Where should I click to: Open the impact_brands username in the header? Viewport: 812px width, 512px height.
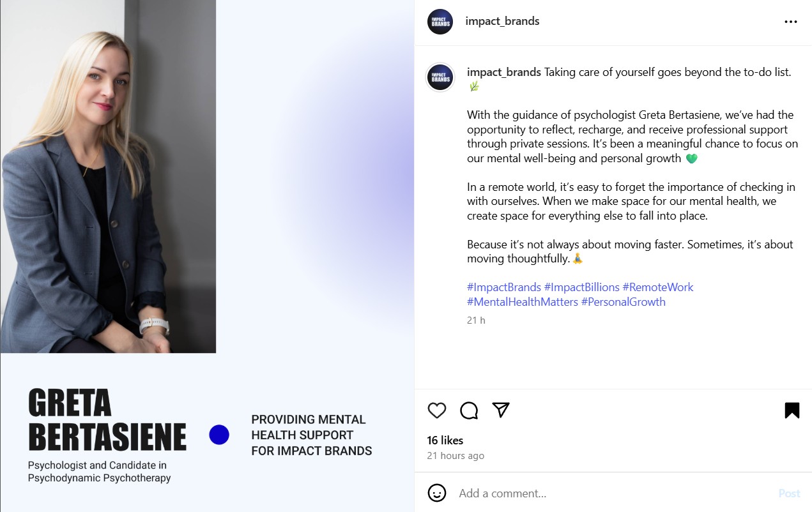502,21
